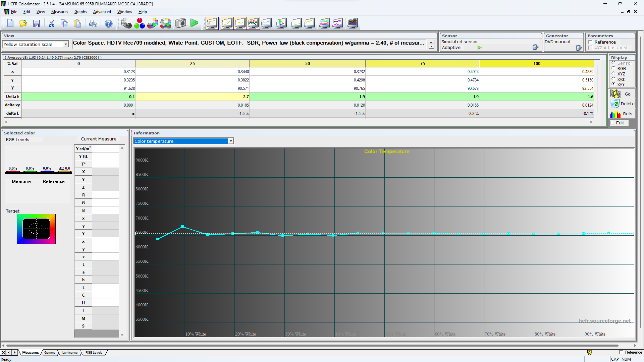Click the Target color spectrum swatch
Image resolution: width=644 pixels, height=362 pixels.
(36, 229)
